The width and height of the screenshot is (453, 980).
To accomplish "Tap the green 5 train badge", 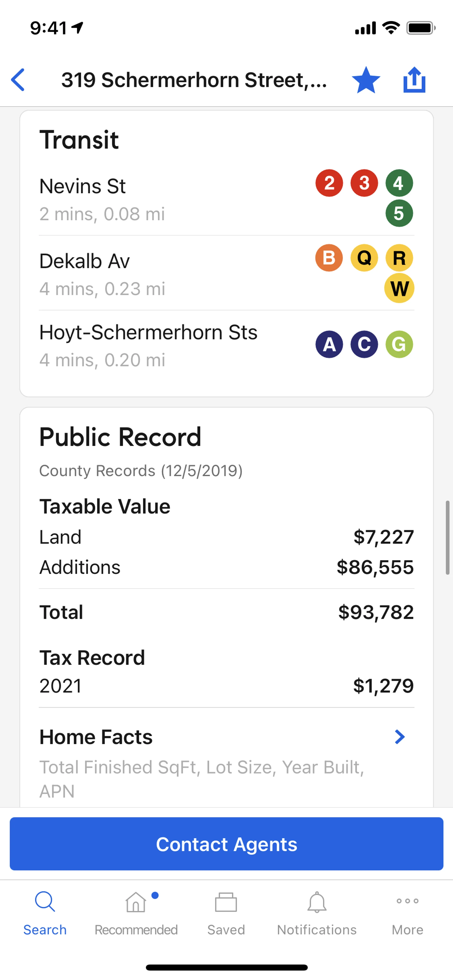I will (399, 213).
